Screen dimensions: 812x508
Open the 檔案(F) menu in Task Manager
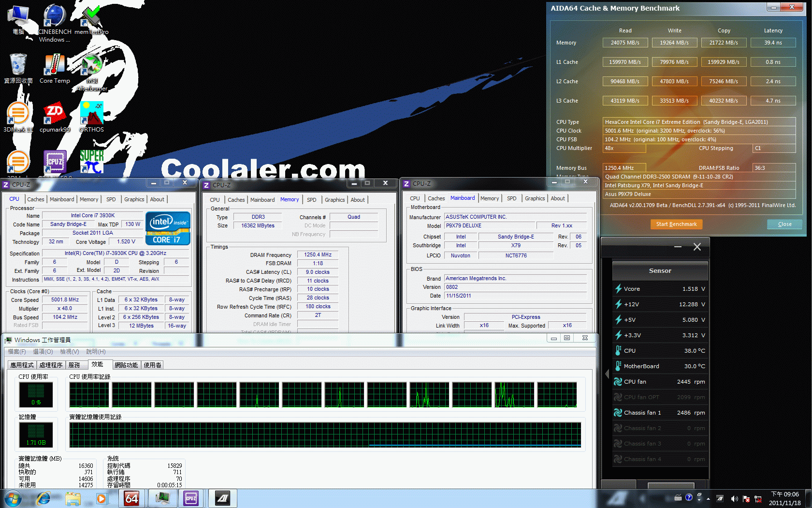point(17,352)
